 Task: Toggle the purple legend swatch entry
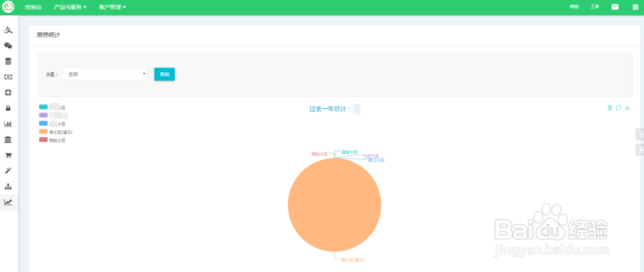[43, 115]
